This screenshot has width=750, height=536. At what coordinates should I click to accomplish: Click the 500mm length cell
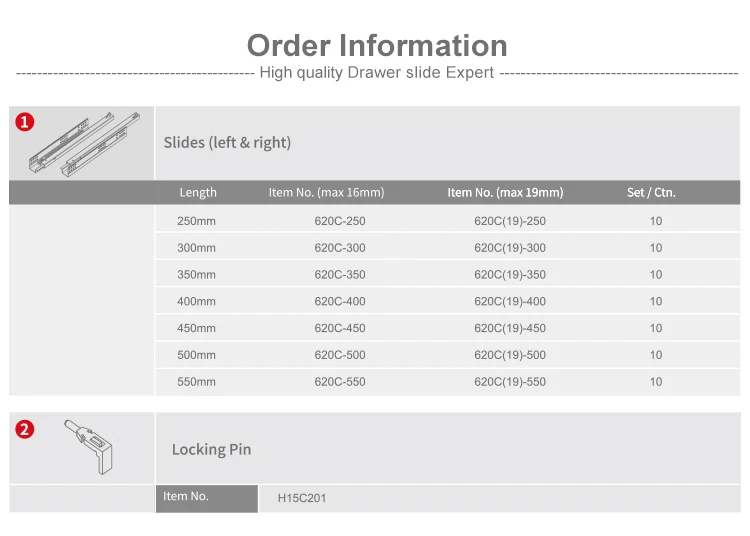196,355
